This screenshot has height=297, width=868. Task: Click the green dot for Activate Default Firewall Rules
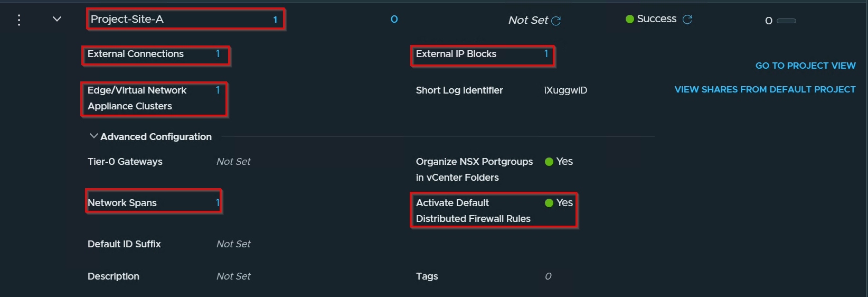tap(549, 203)
